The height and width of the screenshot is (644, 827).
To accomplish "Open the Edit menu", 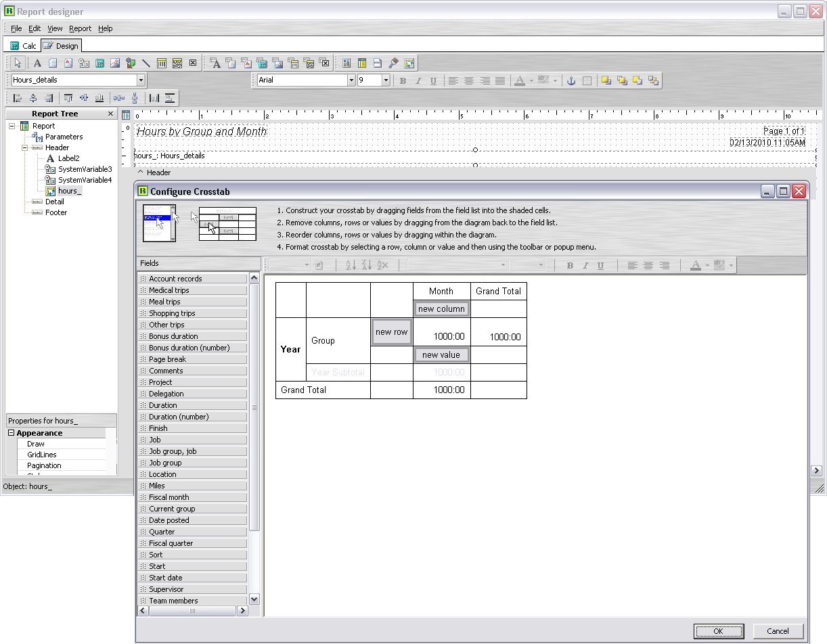I will (35, 28).
